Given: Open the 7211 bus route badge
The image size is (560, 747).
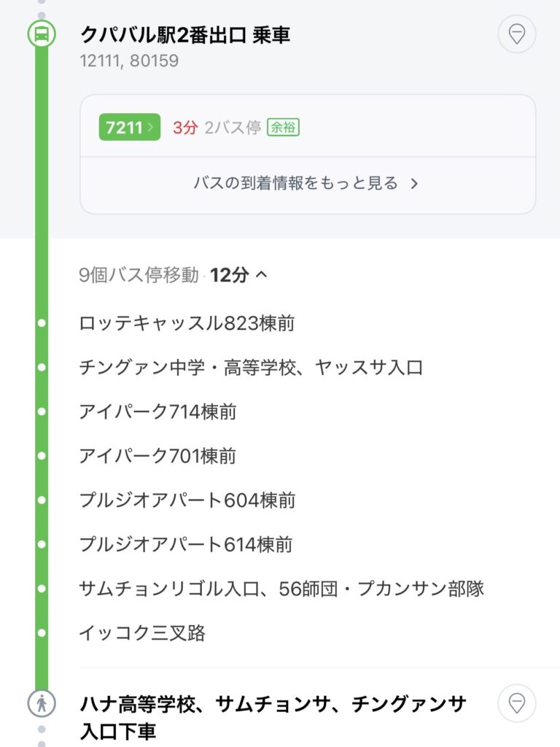Looking at the screenshot, I should click(129, 128).
